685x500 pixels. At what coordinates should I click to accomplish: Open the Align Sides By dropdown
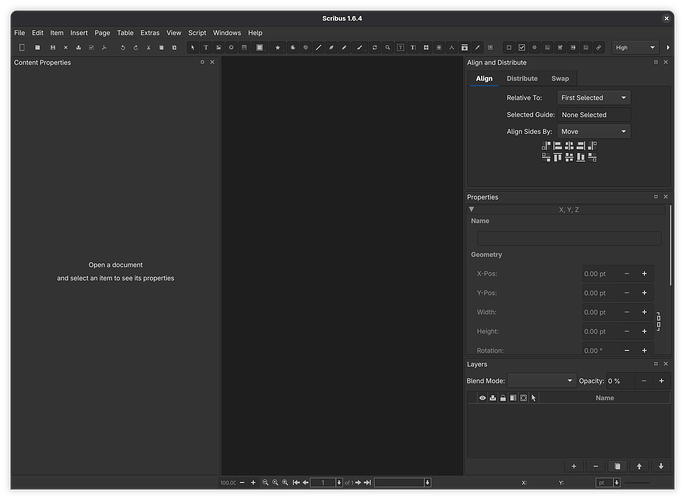pyautogui.click(x=594, y=131)
